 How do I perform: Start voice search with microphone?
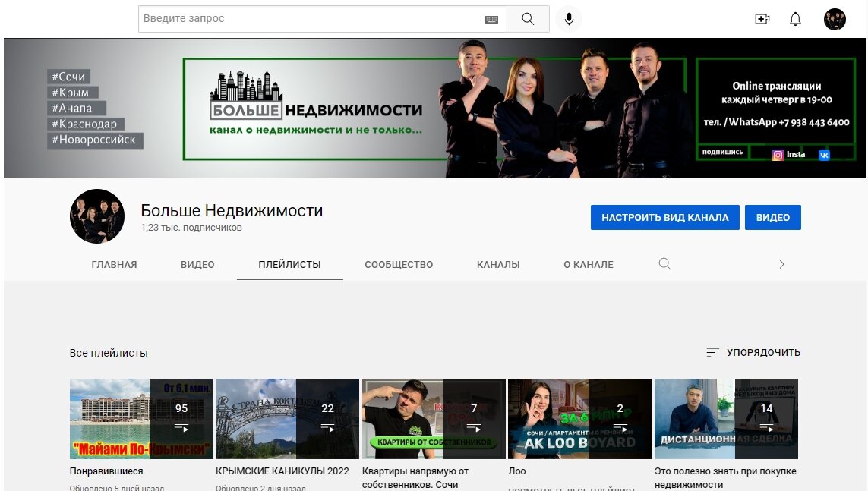[569, 20]
